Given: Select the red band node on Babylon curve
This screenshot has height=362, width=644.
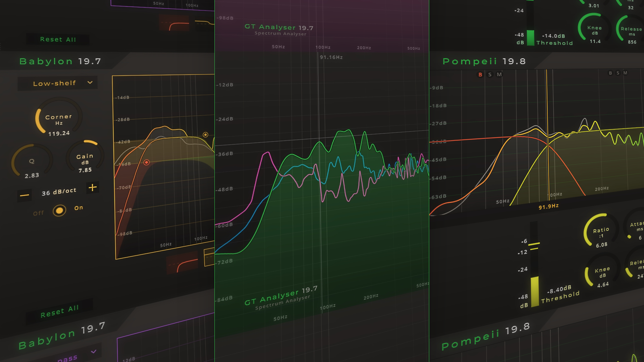Looking at the screenshot, I should pyautogui.click(x=147, y=162).
